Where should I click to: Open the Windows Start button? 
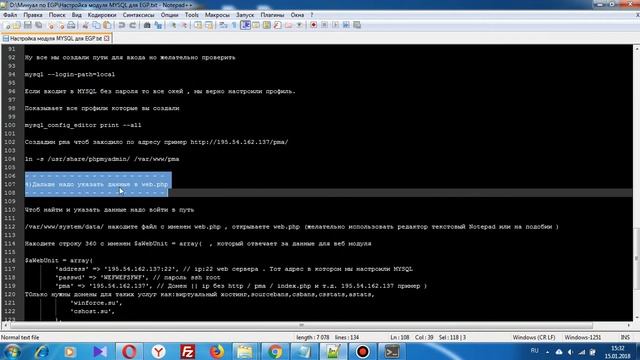point(12,352)
